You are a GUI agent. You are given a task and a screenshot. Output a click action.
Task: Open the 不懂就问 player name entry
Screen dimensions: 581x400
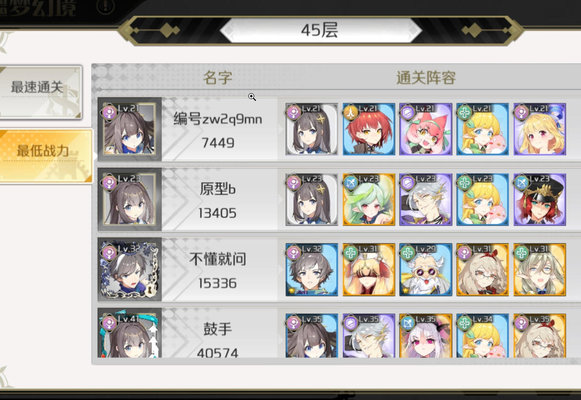click(x=218, y=259)
